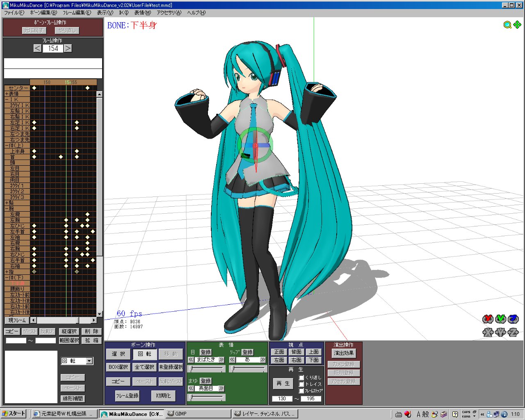
Task: Click the zoom magnifier icon in the viewport
Action: tap(507, 25)
